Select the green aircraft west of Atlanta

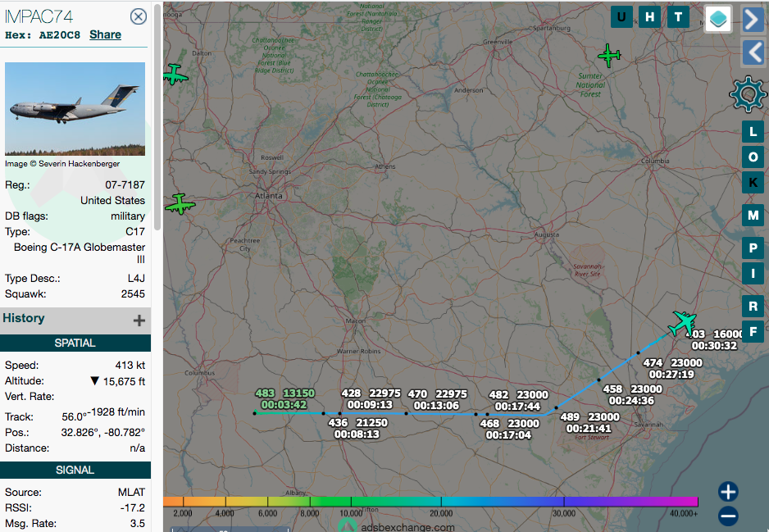click(180, 204)
